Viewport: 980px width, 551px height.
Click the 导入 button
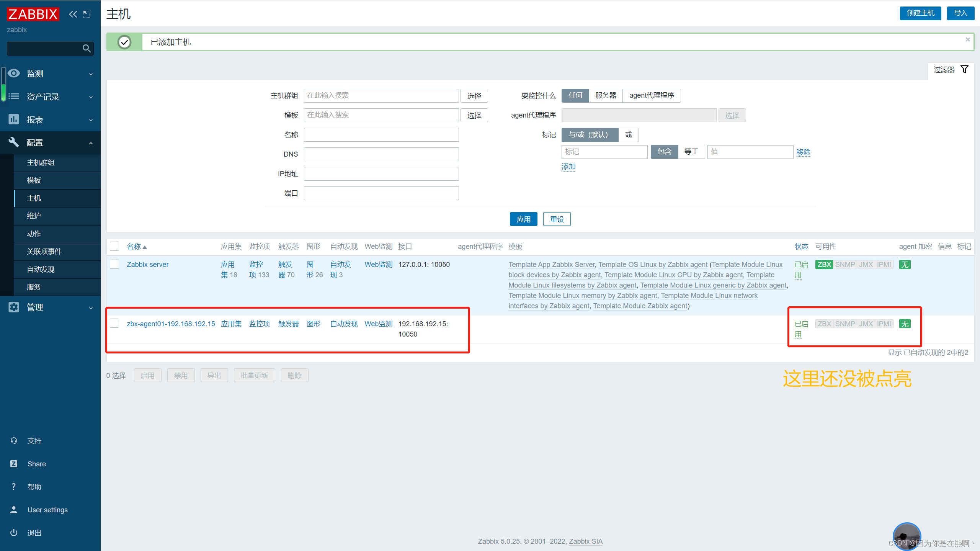(x=960, y=13)
